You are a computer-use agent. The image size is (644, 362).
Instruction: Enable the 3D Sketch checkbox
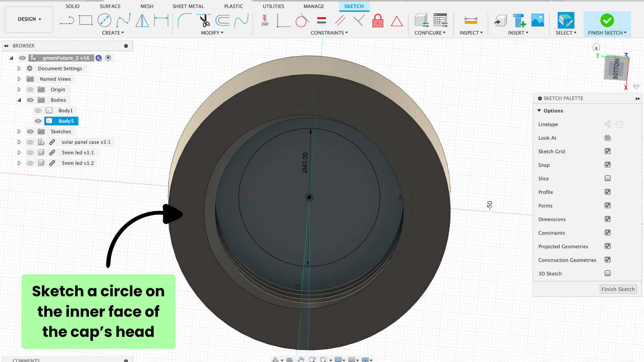pos(607,273)
